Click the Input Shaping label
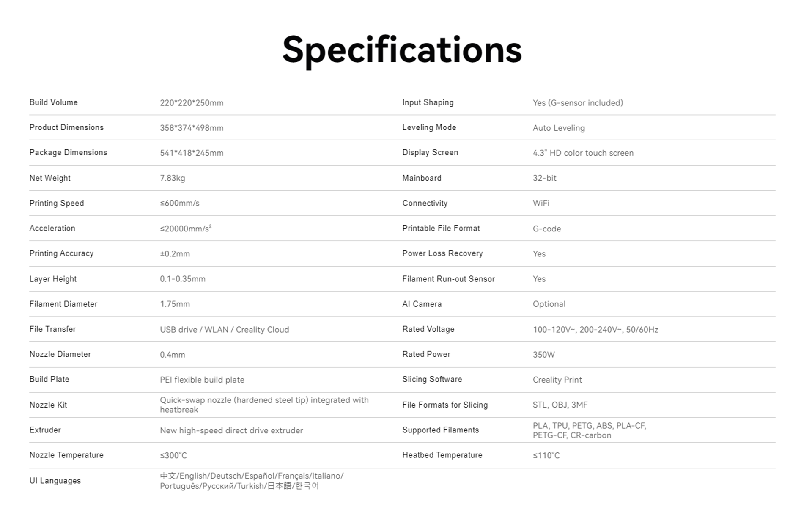The height and width of the screenshot is (515, 812). click(428, 102)
